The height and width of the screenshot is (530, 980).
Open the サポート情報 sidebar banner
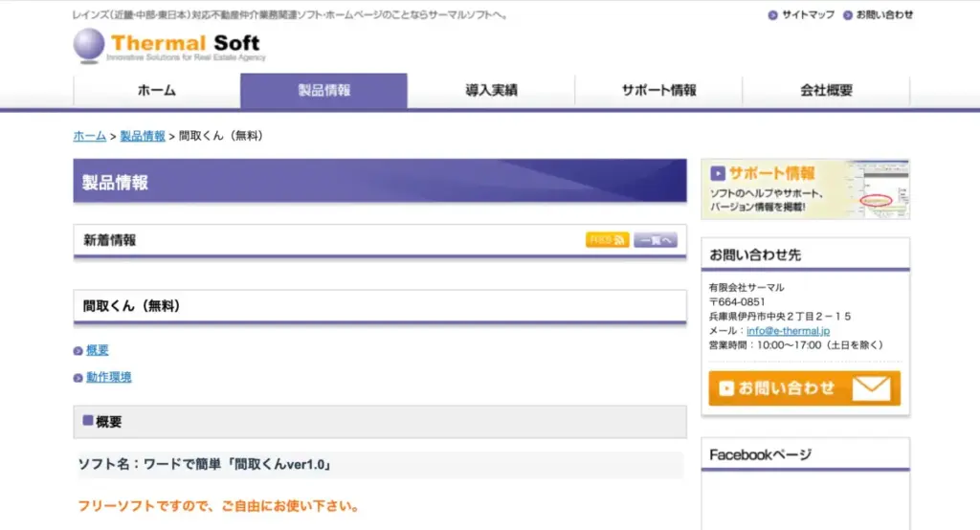(x=805, y=189)
